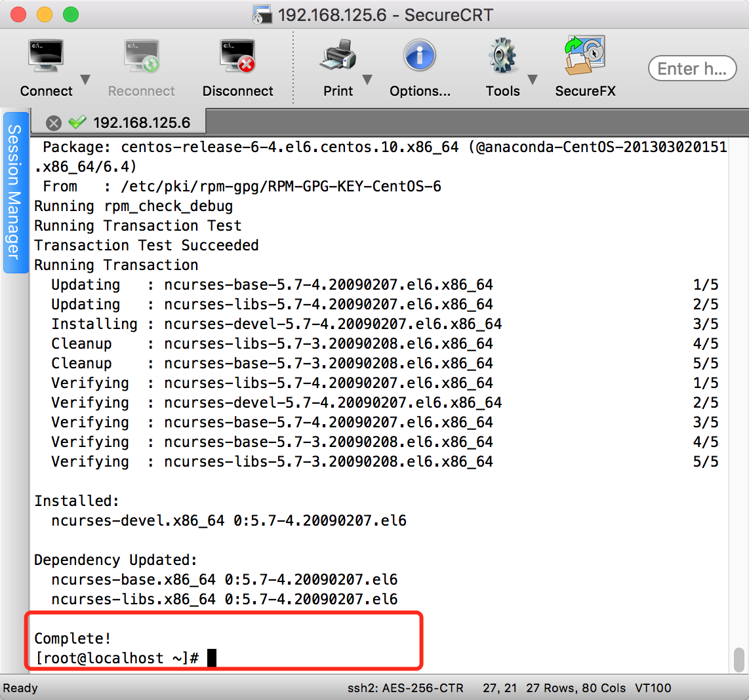Open the Connect dropdown arrow
749x700 pixels.
(85, 79)
